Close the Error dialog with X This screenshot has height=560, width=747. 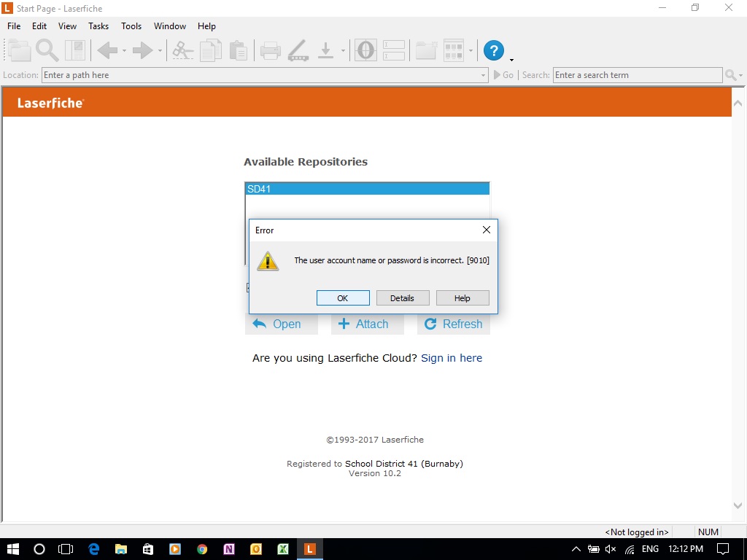pyautogui.click(x=487, y=230)
